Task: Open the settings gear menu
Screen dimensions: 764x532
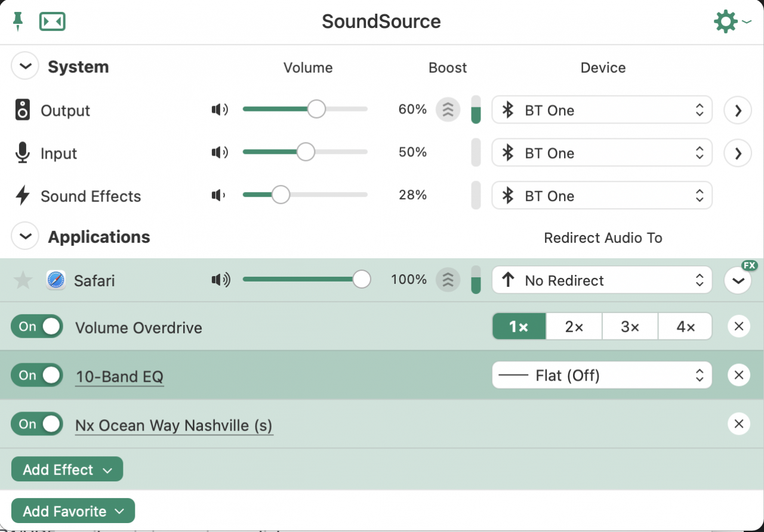Action: [732, 21]
